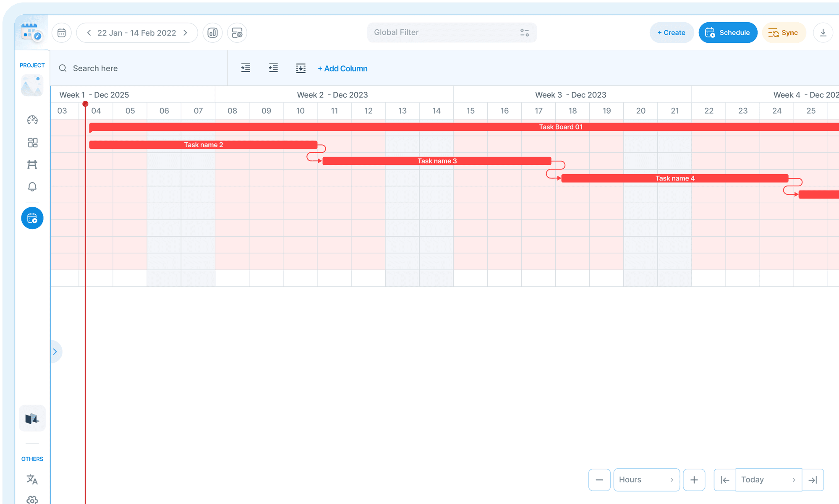Screen dimensions: 839x504
Task: Click day 04 column header
Action: coord(96,111)
